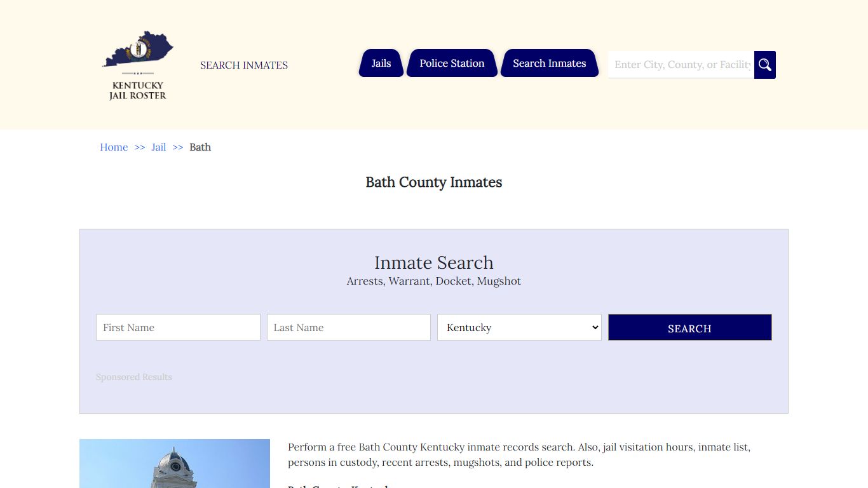The width and height of the screenshot is (868, 488).
Task: Focus the city, county, or facility search field
Action: [x=681, y=65]
